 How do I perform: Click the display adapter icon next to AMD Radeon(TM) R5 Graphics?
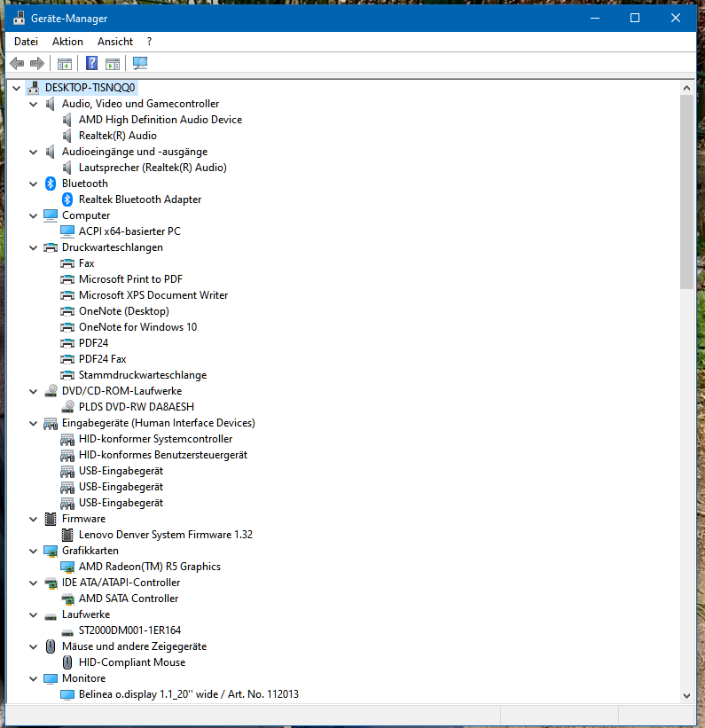(67, 567)
